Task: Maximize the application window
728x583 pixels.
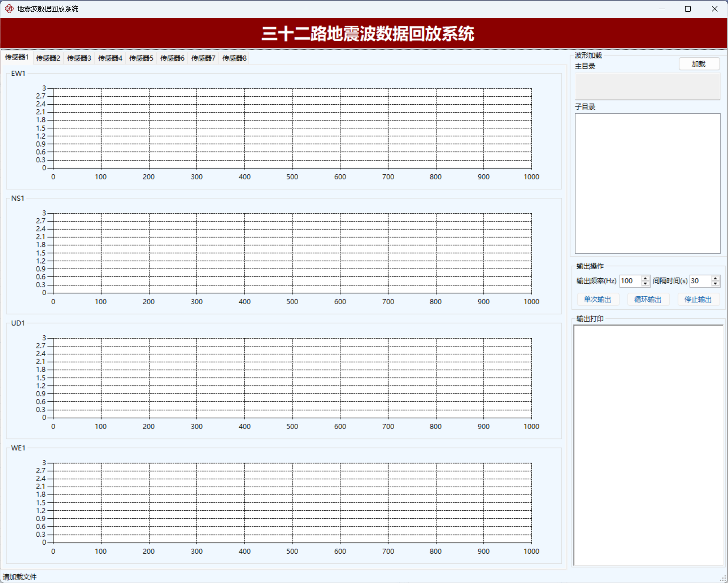Action: (x=688, y=9)
